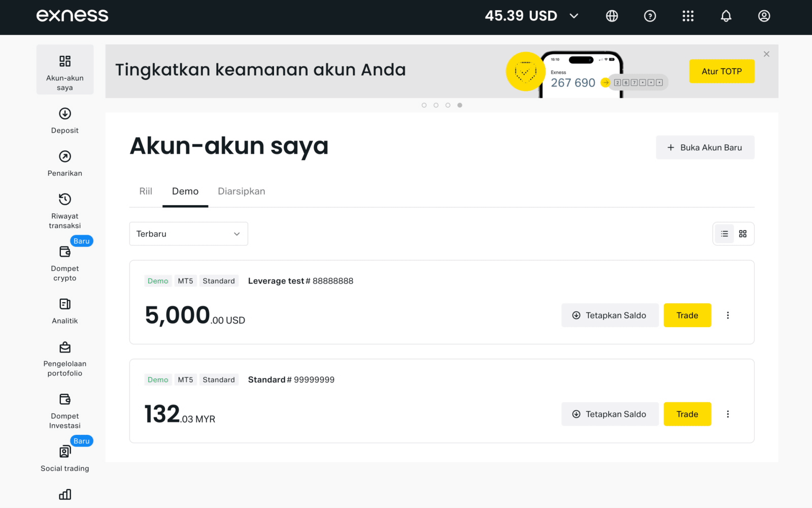812x508 pixels.
Task: Open Dompet crypto wallet icon
Action: pos(65,252)
